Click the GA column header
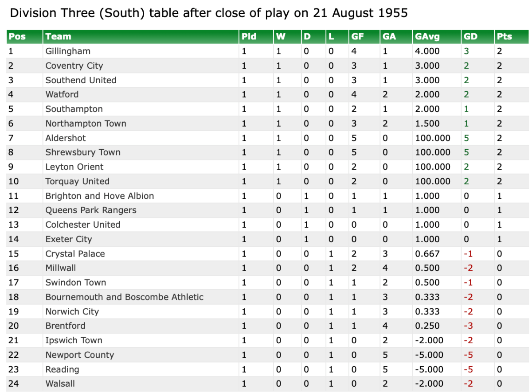This screenshot has height=392, width=532. tap(389, 37)
